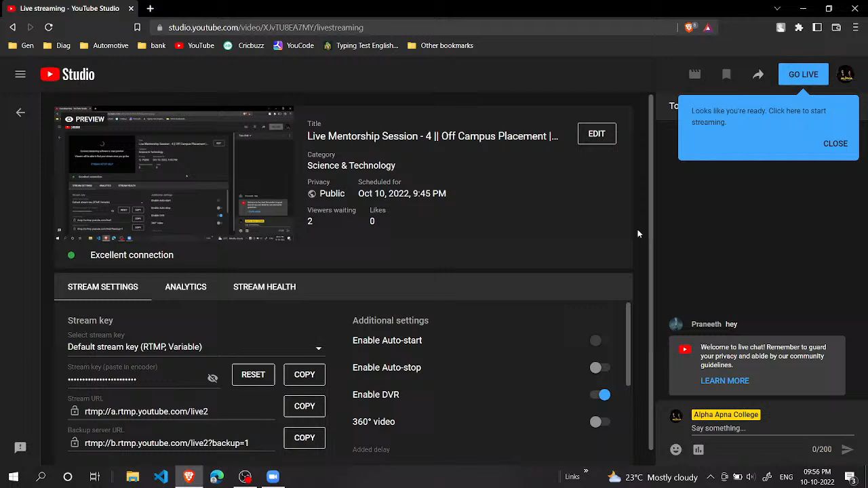
Task: Open the emoji picker in chat
Action: 675,449
